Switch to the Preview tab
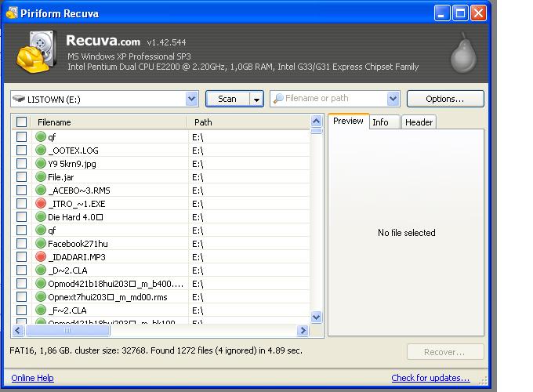The image size is (533, 392). point(349,121)
